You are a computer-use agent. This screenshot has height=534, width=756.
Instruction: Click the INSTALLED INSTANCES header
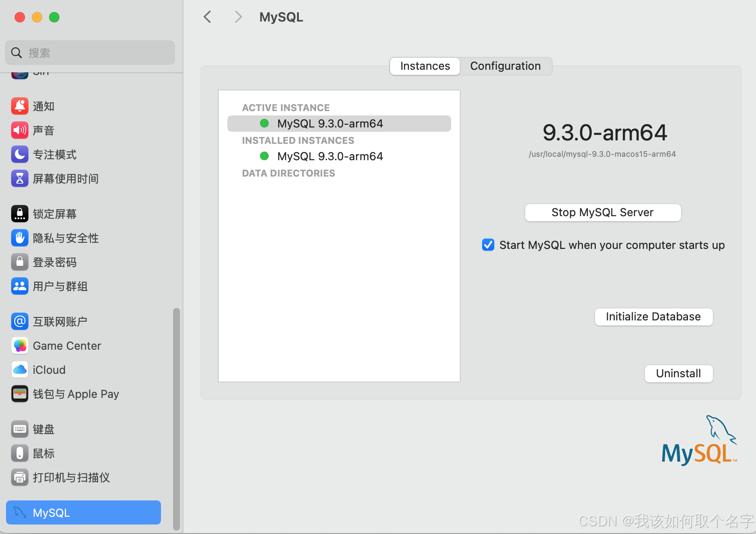tap(298, 140)
